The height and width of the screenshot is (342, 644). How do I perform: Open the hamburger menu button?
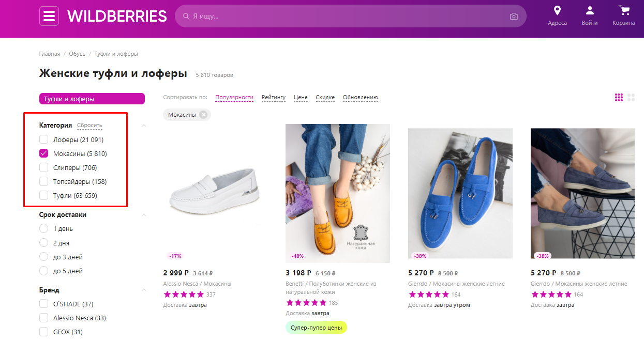49,16
